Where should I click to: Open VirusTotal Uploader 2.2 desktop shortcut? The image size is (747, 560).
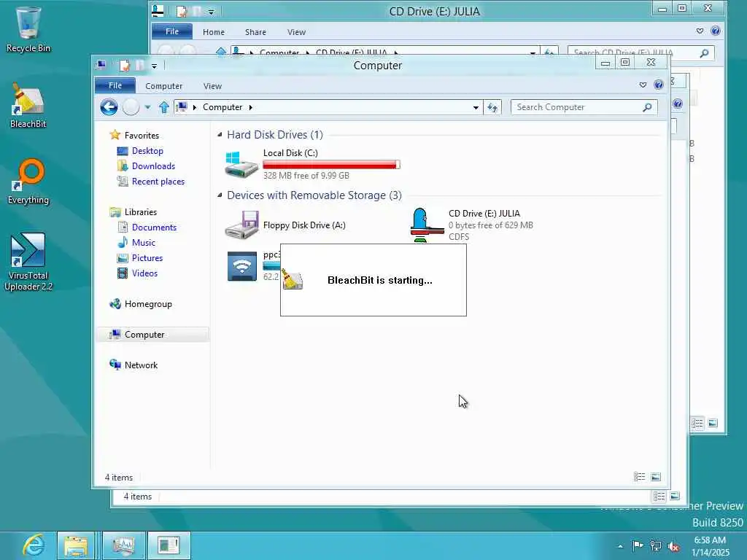pos(28,262)
